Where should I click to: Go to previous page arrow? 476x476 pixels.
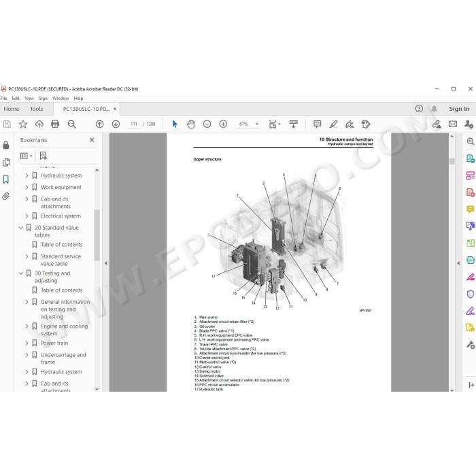point(99,124)
